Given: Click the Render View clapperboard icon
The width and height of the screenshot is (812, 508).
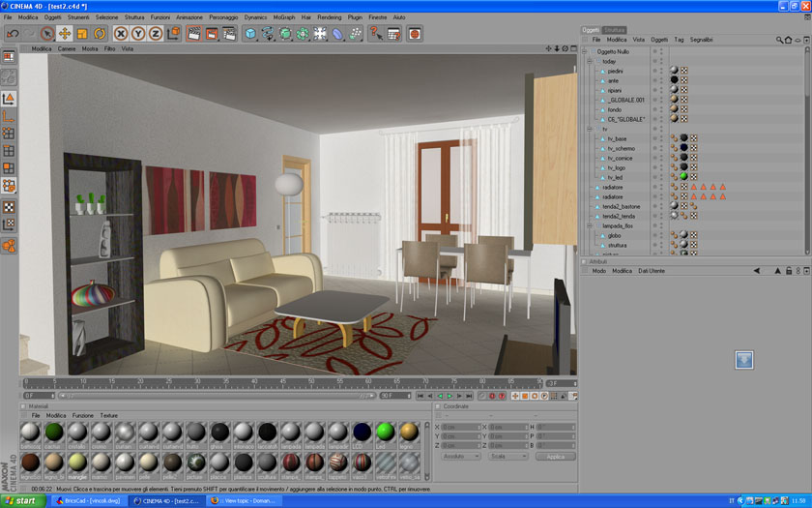Looking at the screenshot, I should [194, 34].
